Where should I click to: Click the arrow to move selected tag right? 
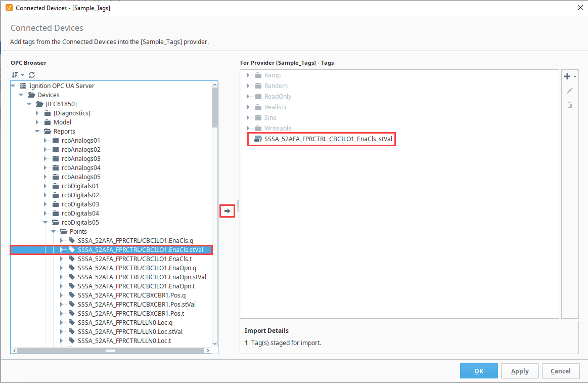227,211
